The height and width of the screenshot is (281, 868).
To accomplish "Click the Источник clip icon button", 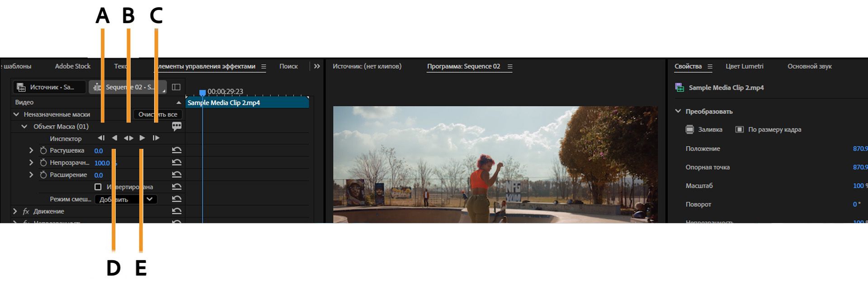I will [x=50, y=87].
